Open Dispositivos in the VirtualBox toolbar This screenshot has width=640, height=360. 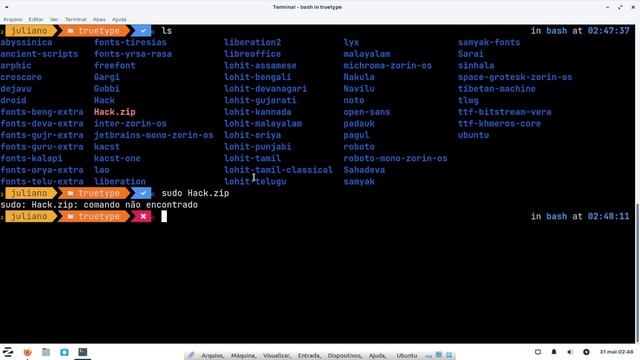click(345, 356)
